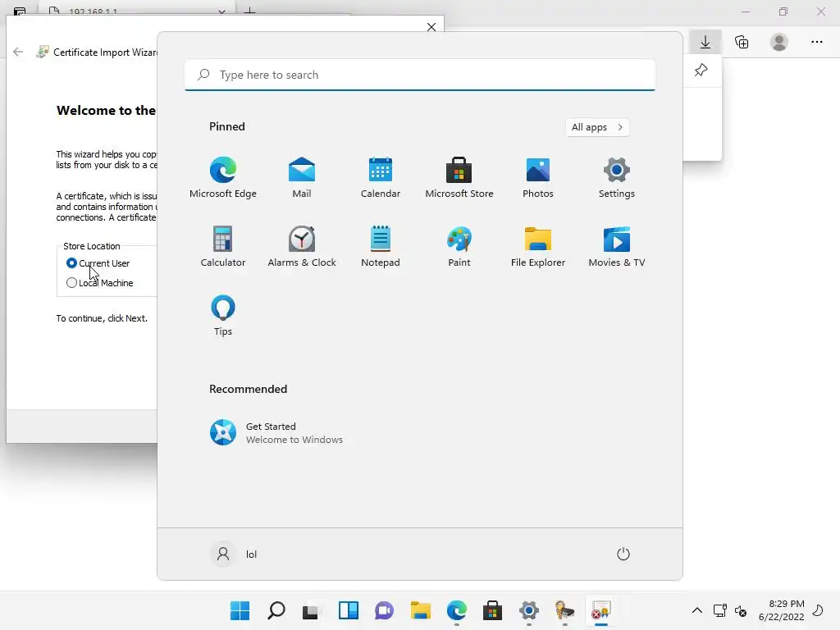This screenshot has height=630, width=840.
Task: Select the 192.168.1.1 browser tab
Action: (137, 10)
